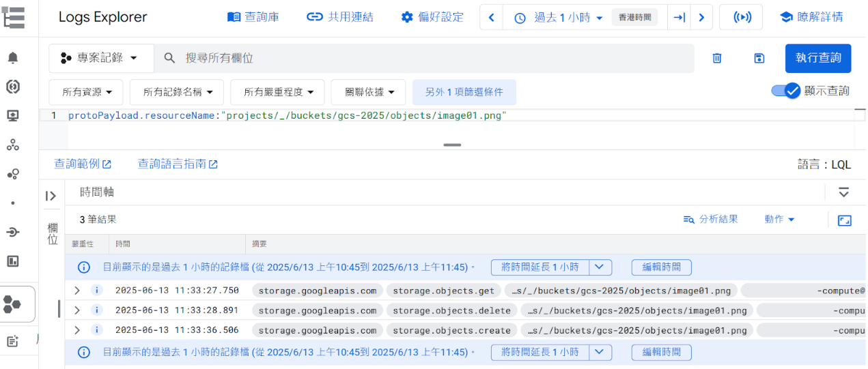Open the 查詢庫 query library
The width and height of the screenshot is (868, 369).
click(x=253, y=17)
